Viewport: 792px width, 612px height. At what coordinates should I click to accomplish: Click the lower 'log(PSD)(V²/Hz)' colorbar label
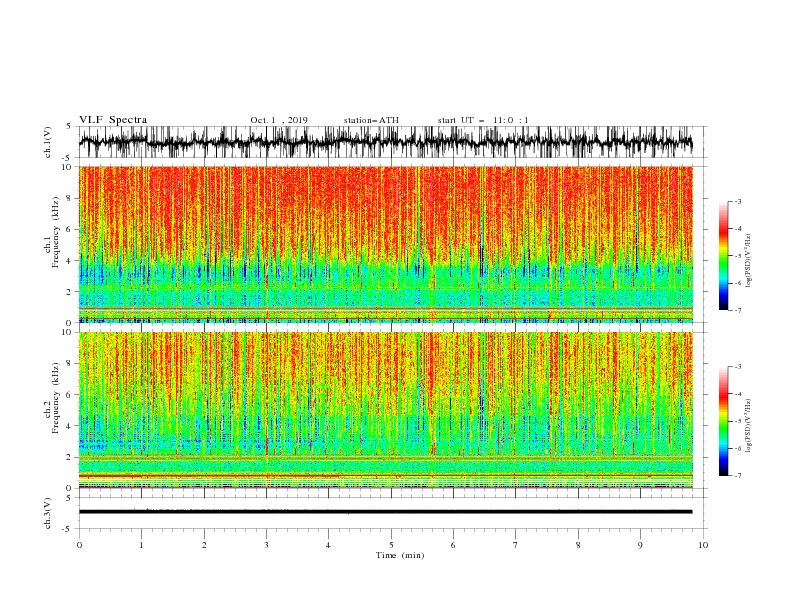[749, 425]
